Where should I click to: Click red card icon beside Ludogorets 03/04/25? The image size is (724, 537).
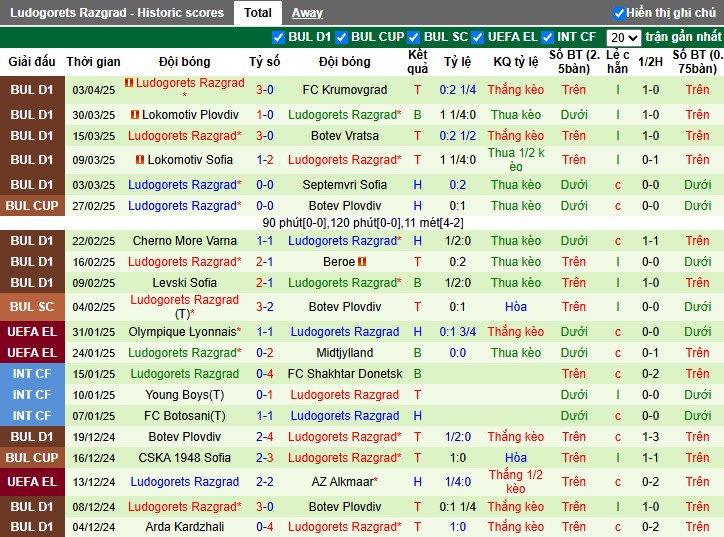tap(129, 83)
